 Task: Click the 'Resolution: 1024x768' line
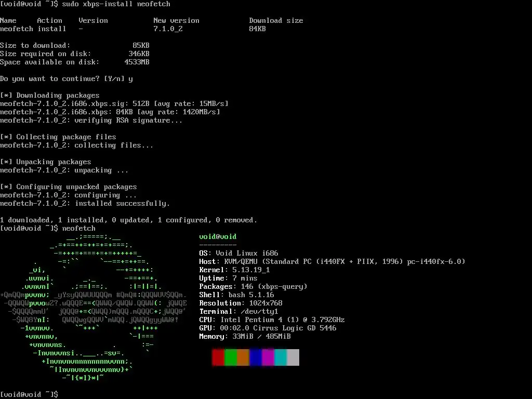(241, 303)
